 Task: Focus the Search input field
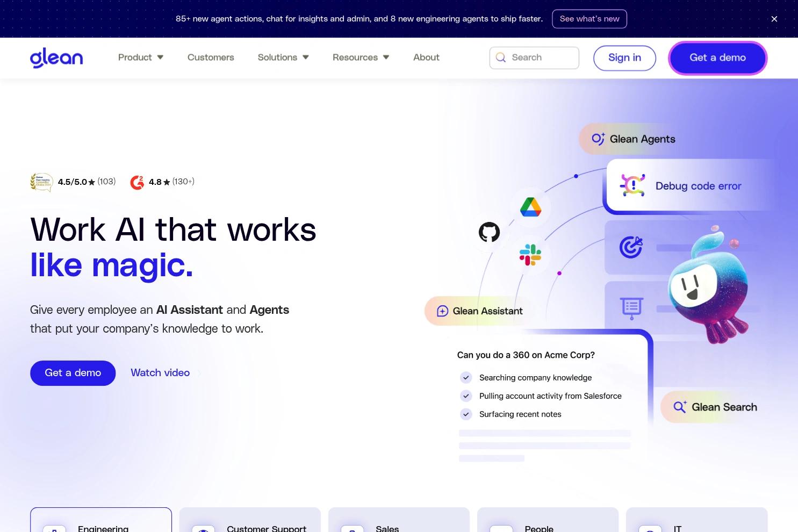[534, 57]
